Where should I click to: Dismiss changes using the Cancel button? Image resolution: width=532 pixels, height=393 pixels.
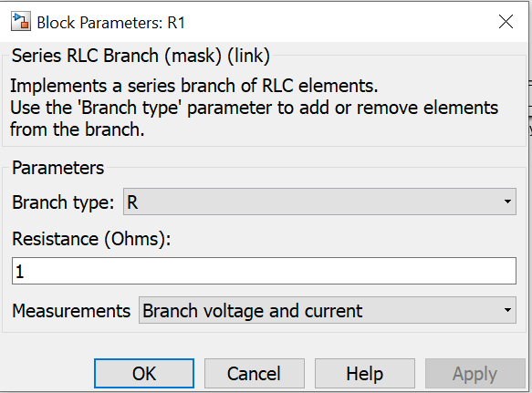point(254,373)
